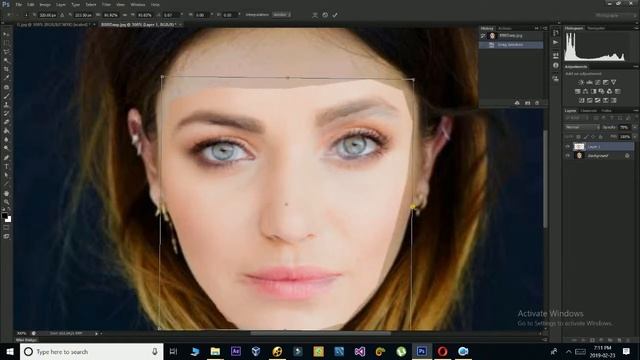The height and width of the screenshot is (360, 640).
Task: Select the Pen tool
Action: coord(6,158)
